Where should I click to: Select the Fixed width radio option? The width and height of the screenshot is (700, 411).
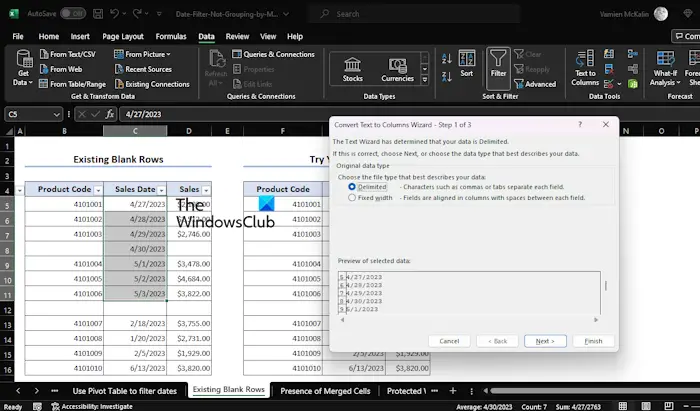click(x=352, y=198)
